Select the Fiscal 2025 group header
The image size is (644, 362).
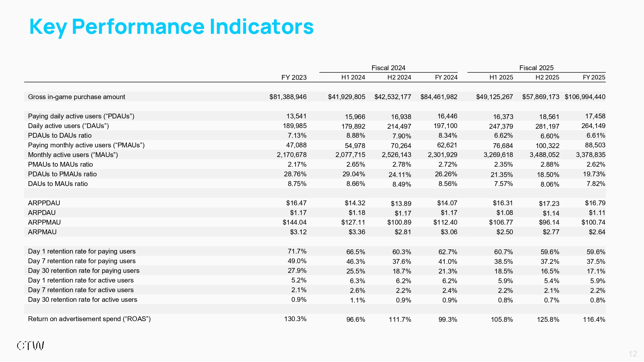[x=536, y=68]
